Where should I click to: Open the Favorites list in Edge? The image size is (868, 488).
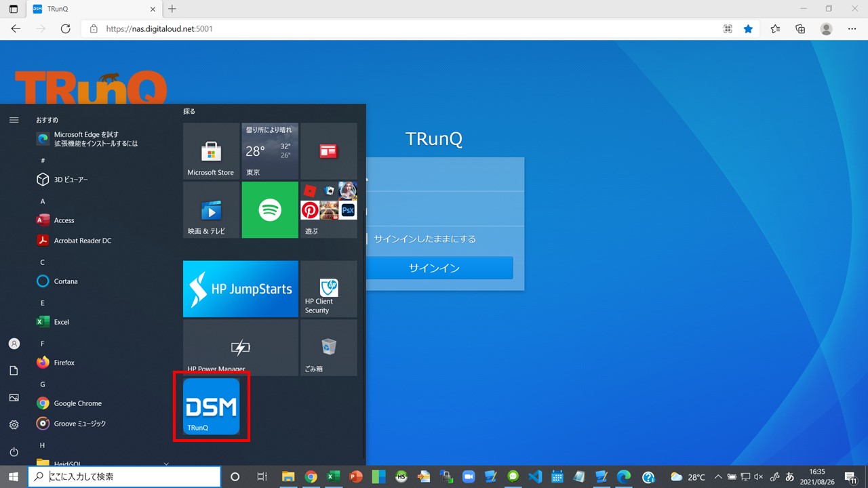(775, 29)
